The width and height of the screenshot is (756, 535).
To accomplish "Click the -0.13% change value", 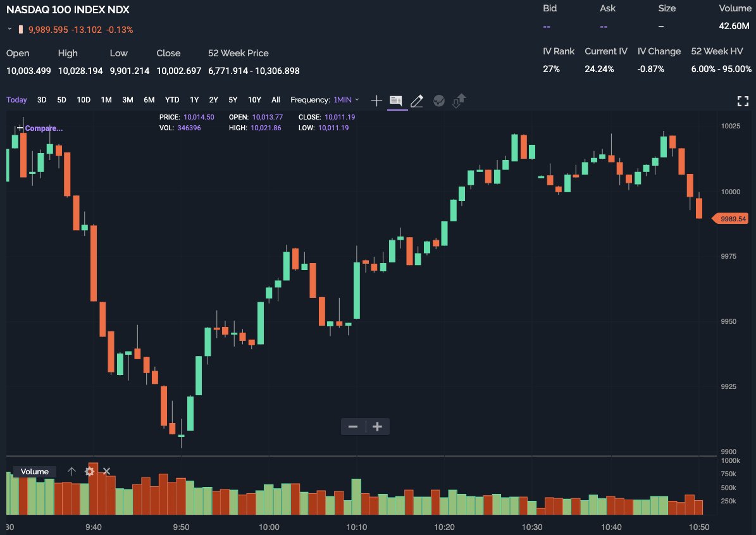I will click(x=120, y=30).
